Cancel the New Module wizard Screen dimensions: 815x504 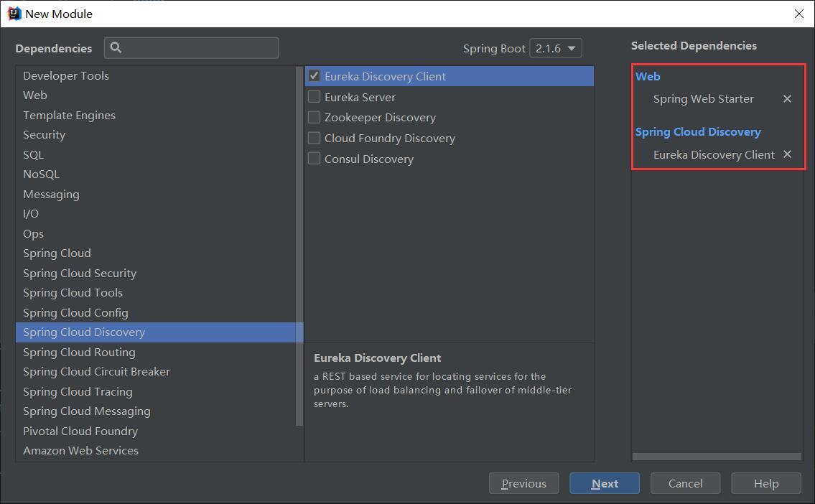(x=685, y=483)
